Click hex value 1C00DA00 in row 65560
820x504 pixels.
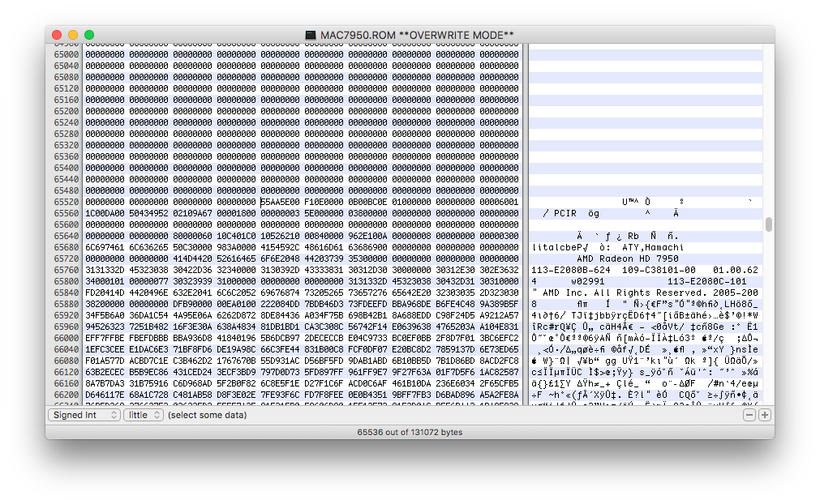[x=105, y=213]
